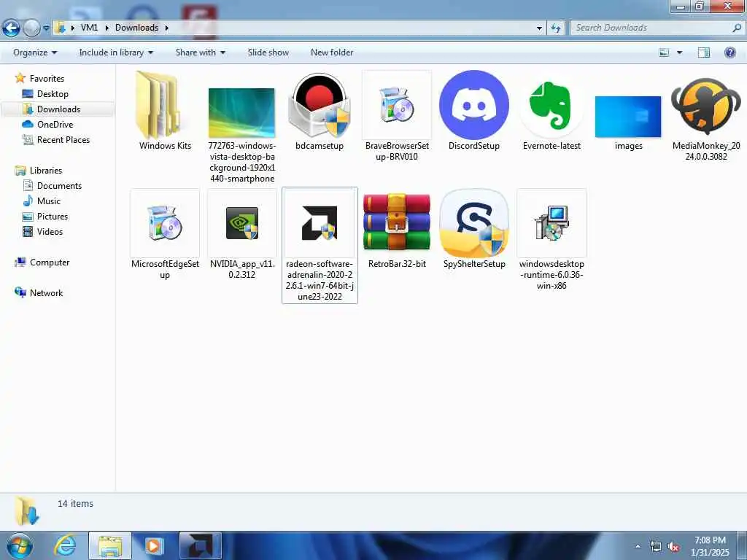Open the Share with dropdown
Image resolution: width=747 pixels, height=560 pixels.
click(x=200, y=52)
